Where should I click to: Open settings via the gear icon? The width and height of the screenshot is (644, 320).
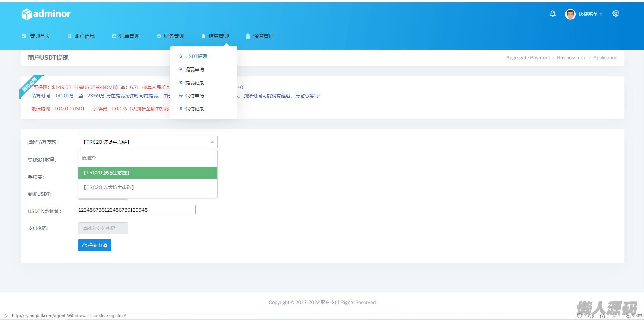615,14
